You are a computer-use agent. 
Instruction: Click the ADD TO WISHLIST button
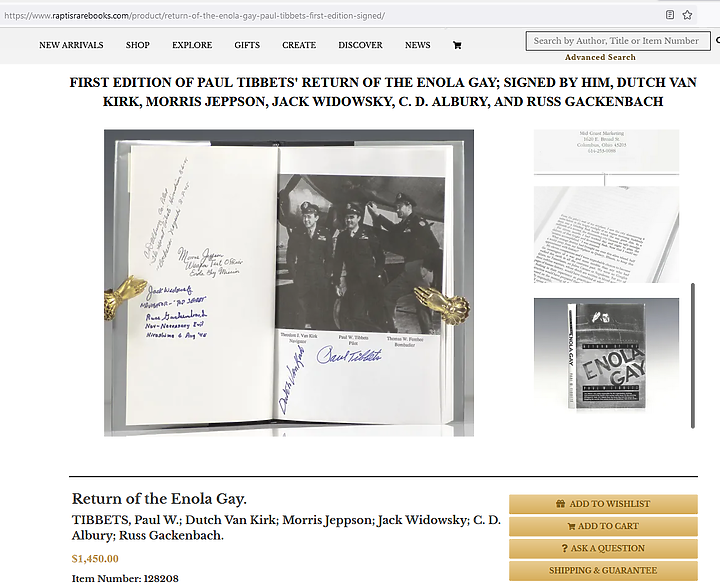603,504
